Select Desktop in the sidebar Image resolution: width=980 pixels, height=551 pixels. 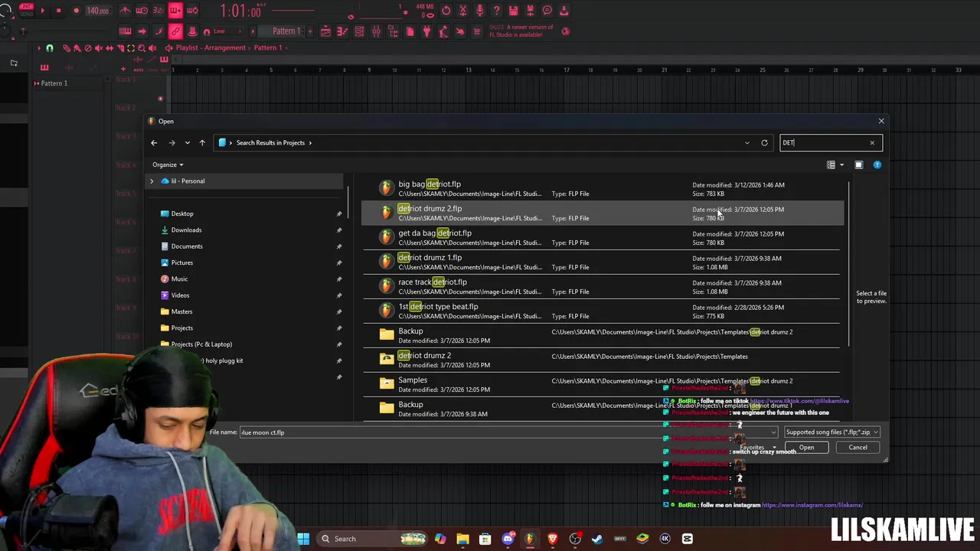point(182,214)
